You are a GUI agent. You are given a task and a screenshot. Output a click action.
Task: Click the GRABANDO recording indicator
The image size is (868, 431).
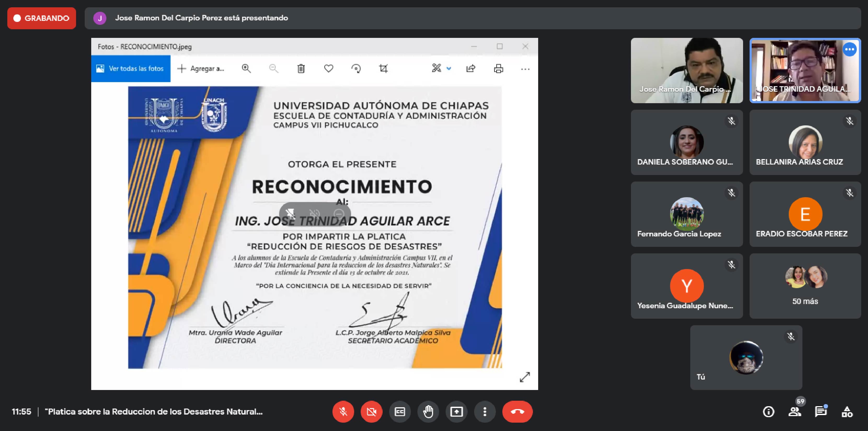(x=42, y=18)
